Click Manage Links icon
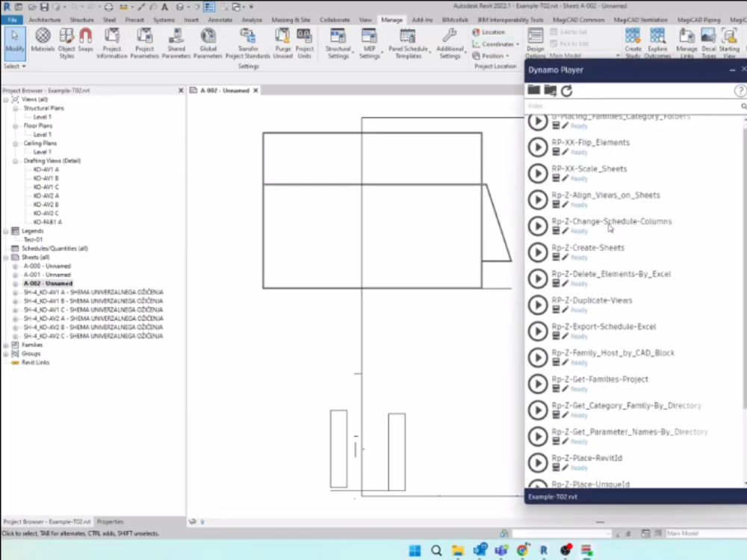This screenshot has height=560, width=747. 686,40
